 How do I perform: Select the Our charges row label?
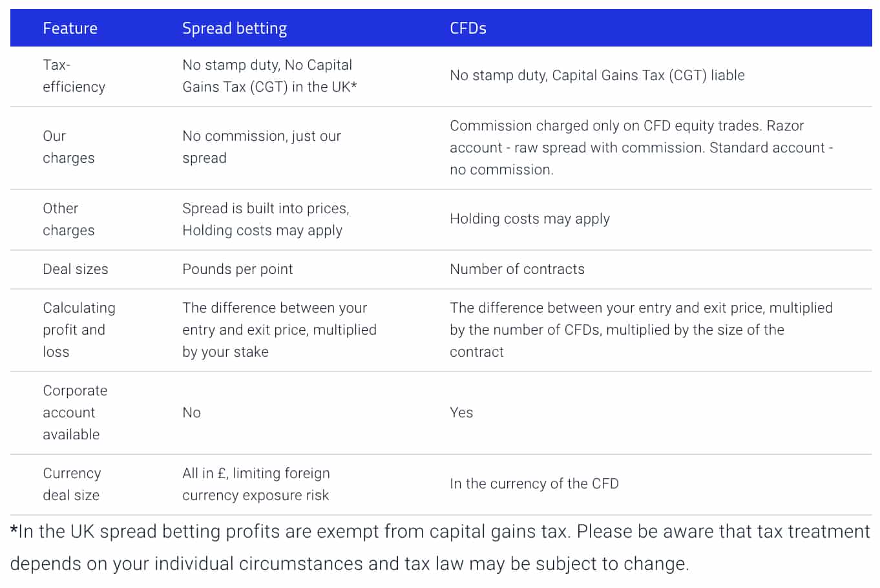click(68, 147)
